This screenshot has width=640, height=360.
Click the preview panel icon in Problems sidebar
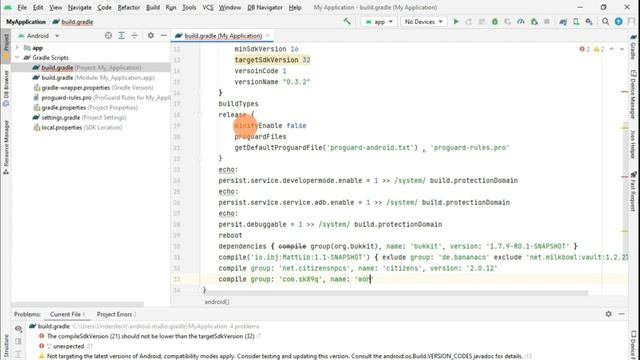(18, 341)
